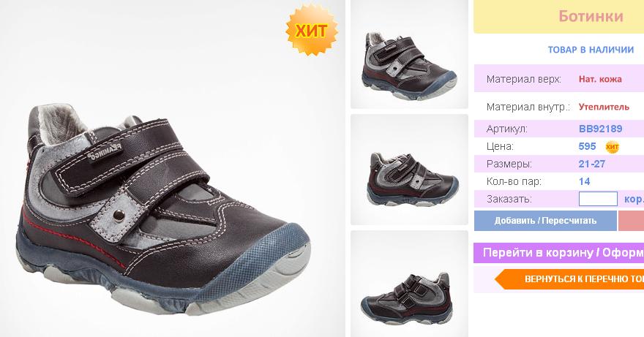Click the price value 595
The image size is (644, 337).
coord(587,146)
